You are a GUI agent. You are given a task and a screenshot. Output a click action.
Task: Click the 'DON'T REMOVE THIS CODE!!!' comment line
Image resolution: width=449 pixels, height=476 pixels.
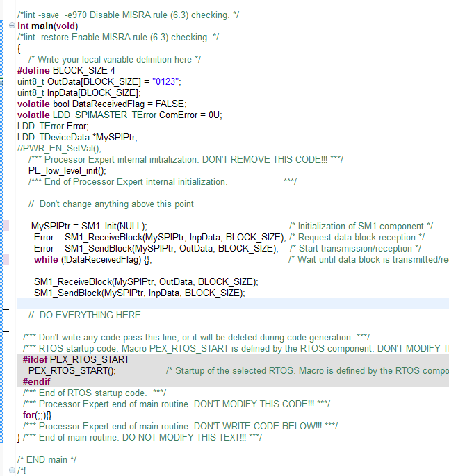click(x=186, y=159)
